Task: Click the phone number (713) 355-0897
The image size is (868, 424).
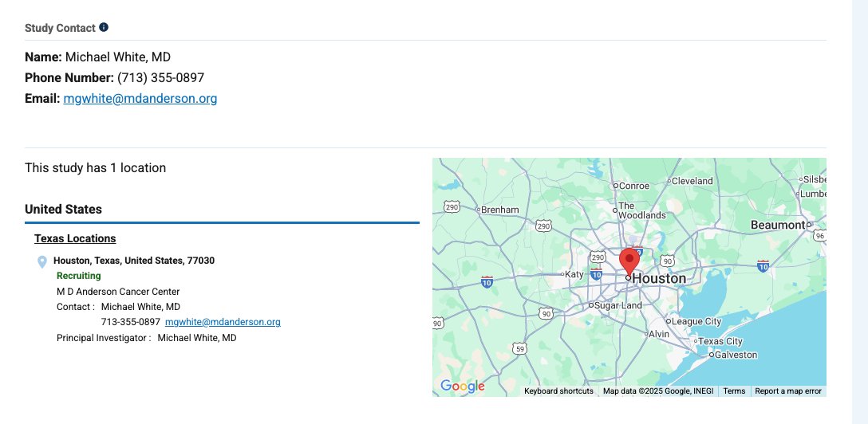Action: point(160,78)
